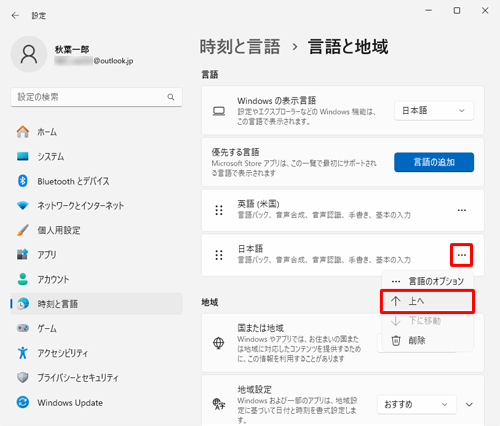Open the アプリ icon
The height and width of the screenshot is (426, 500).
click(x=23, y=255)
